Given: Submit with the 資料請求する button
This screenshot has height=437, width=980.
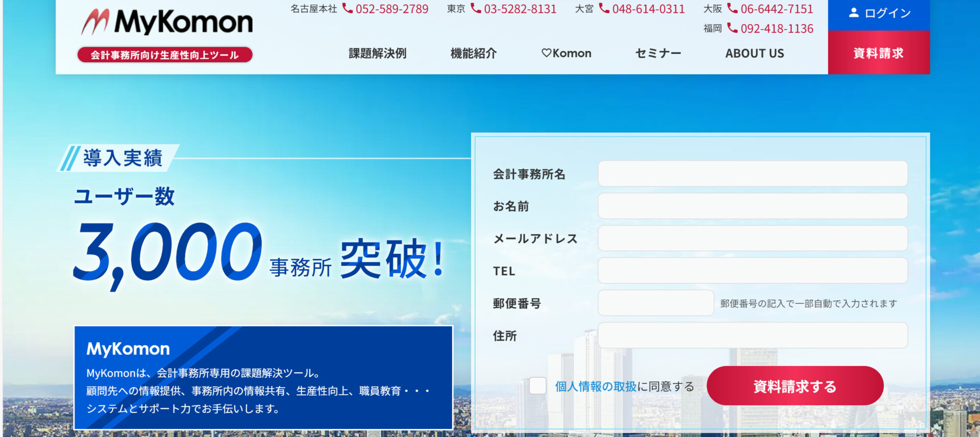Looking at the screenshot, I should click(x=795, y=385).
